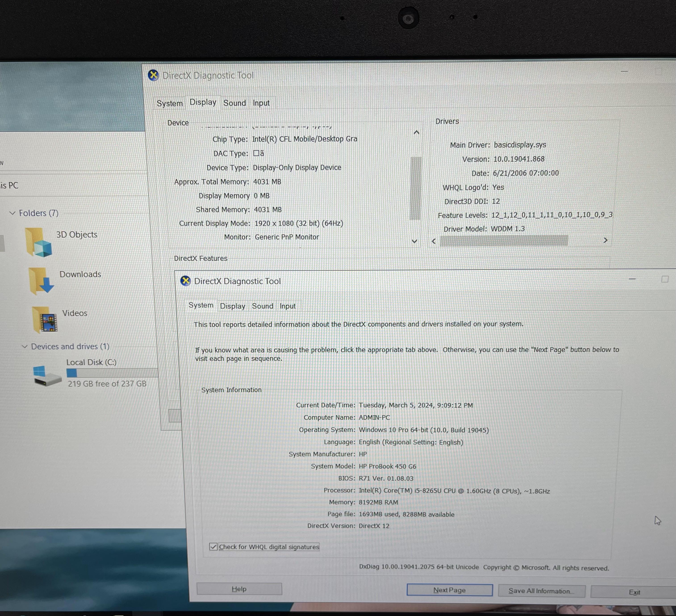Click the Drivers panel scroll left arrow

[x=434, y=241]
